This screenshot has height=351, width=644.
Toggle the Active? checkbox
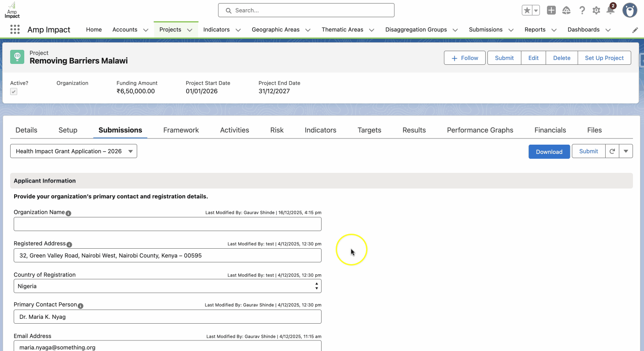14,91
